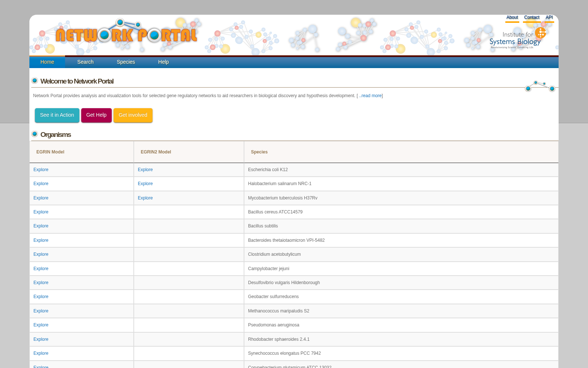
Task: Explore EGRIN2 model for Mycobacterium tuberculosis H37Rv
Action: pyautogui.click(x=145, y=198)
